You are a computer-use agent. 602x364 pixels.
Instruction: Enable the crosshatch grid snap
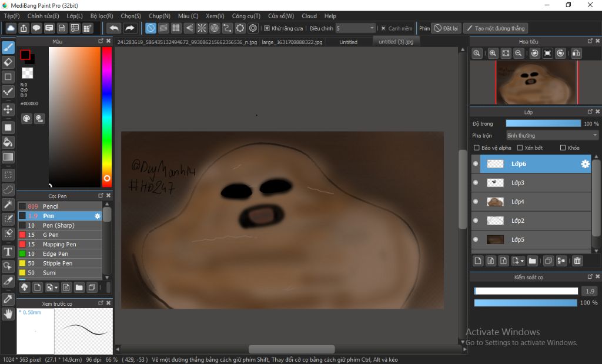coord(176,28)
